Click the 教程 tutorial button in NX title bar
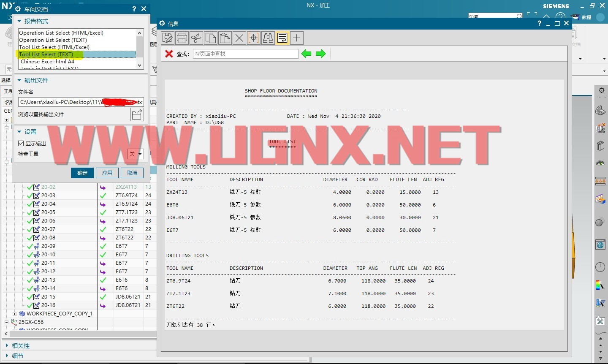 pos(581,17)
